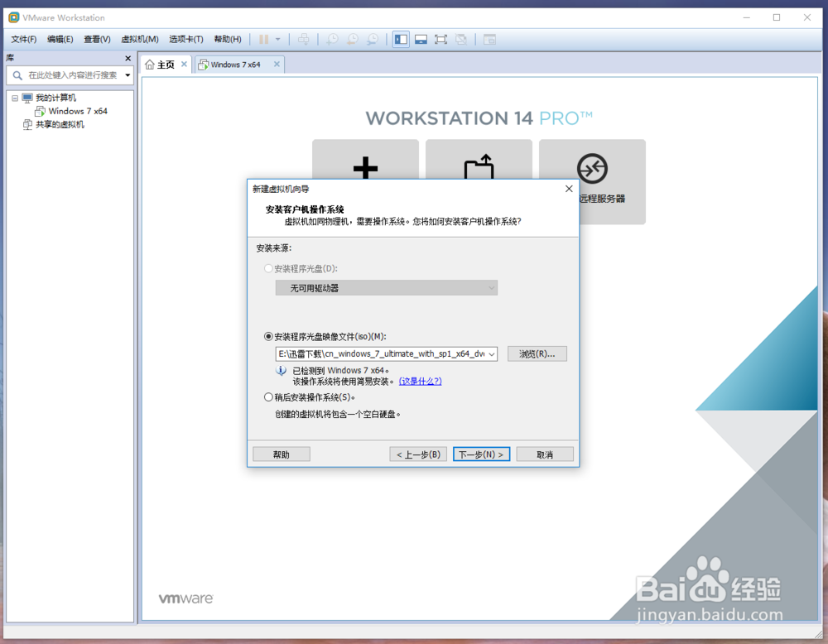Click the 浏览(R)... button
Screen dimensions: 828x644
(537, 353)
